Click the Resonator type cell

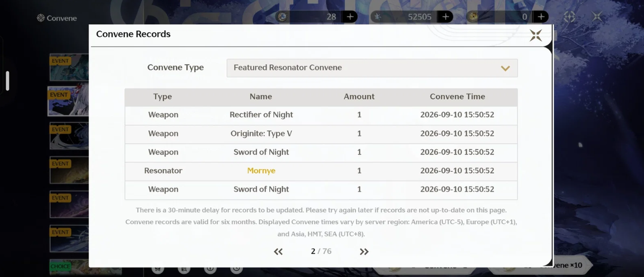pos(163,171)
